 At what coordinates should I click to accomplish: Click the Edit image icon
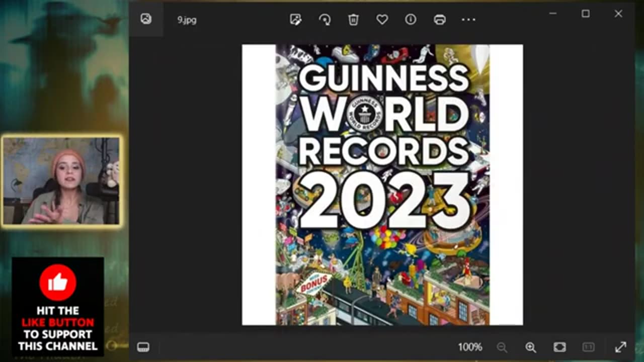click(x=296, y=20)
